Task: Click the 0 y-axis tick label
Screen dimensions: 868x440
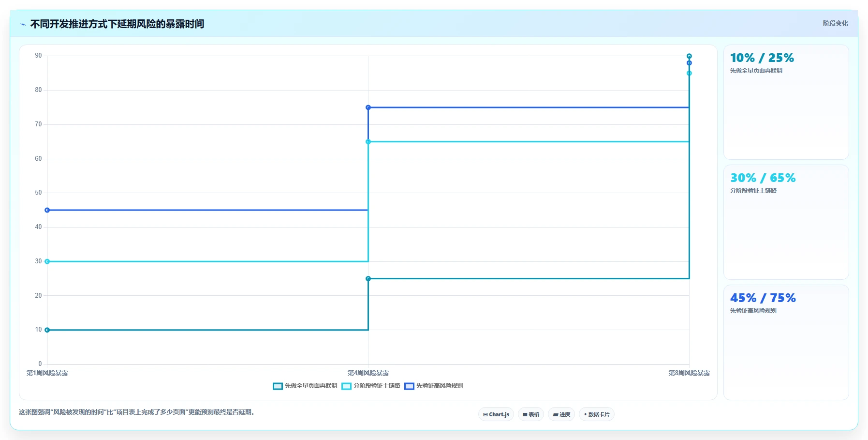Action: [40, 364]
